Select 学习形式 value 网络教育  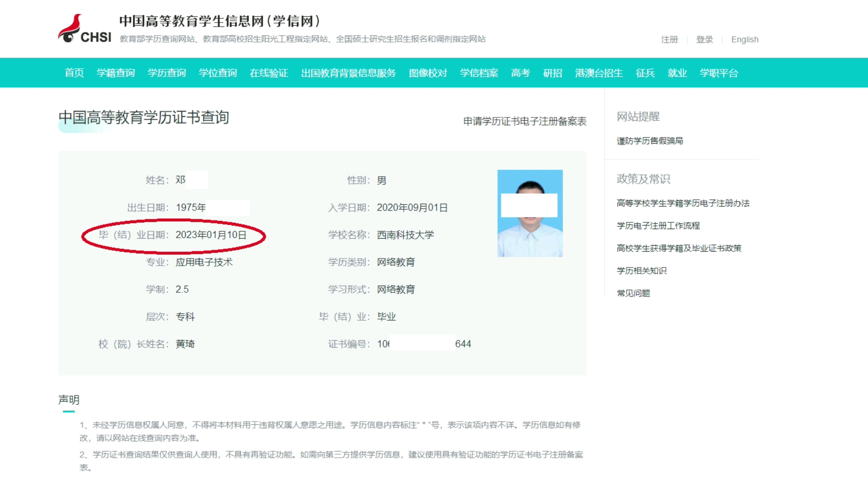(396, 289)
